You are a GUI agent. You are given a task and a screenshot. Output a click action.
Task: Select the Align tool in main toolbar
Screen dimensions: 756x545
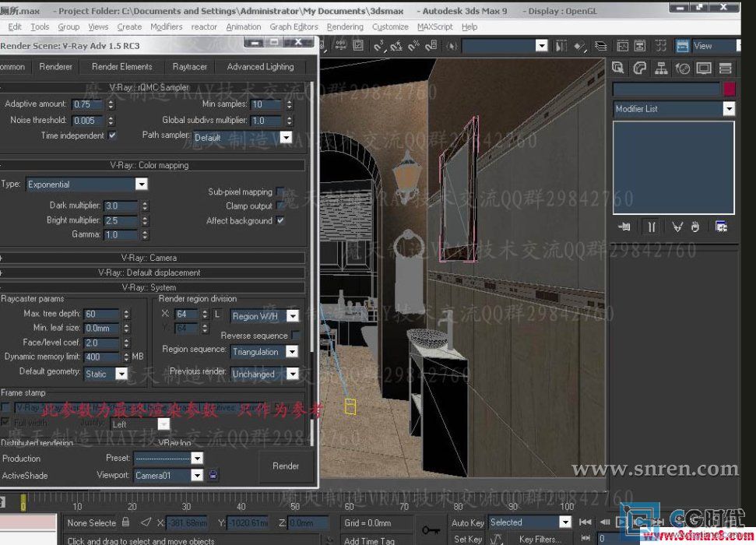pos(579,46)
